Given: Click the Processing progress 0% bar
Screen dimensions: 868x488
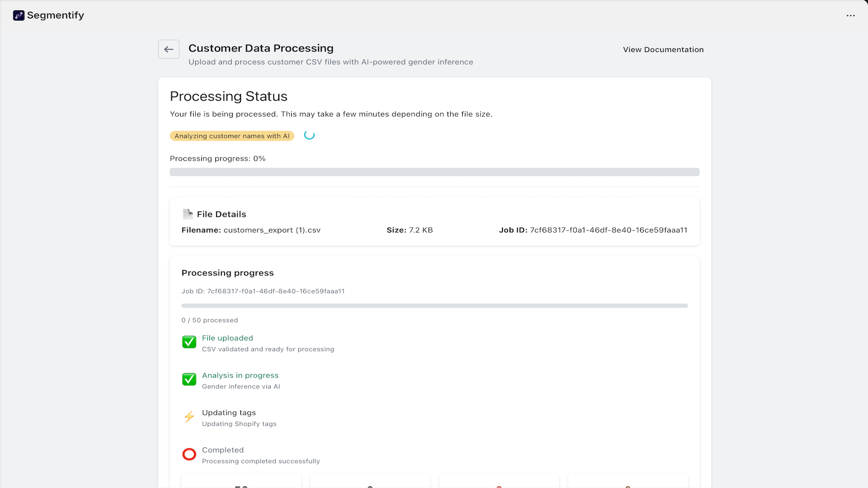Looking at the screenshot, I should pos(434,171).
